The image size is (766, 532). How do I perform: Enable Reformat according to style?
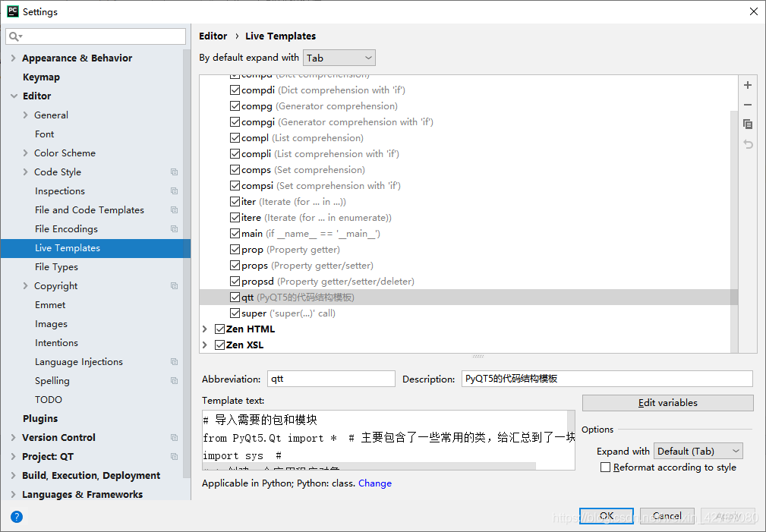605,467
